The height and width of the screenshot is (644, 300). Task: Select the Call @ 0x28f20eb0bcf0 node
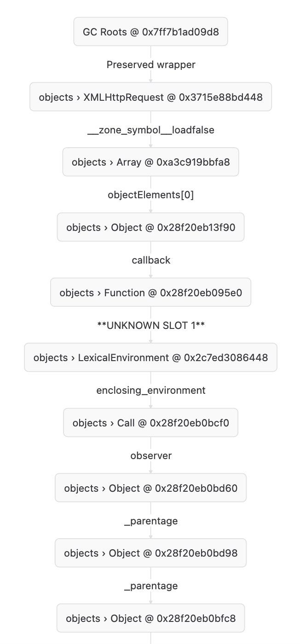click(150, 423)
